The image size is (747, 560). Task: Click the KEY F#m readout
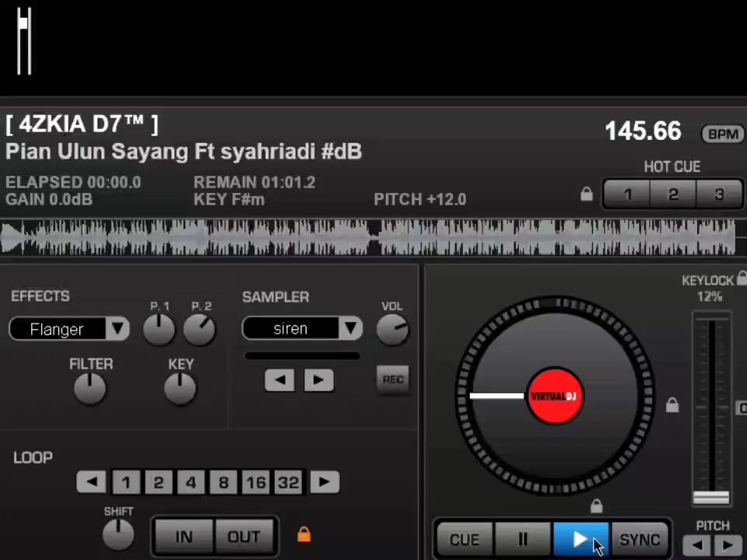tap(229, 199)
